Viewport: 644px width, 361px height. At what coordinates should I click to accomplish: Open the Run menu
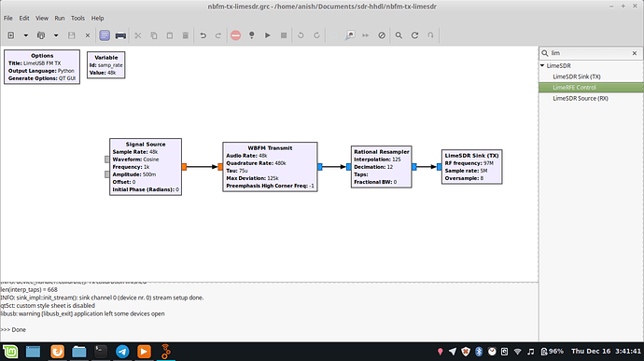pos(60,18)
